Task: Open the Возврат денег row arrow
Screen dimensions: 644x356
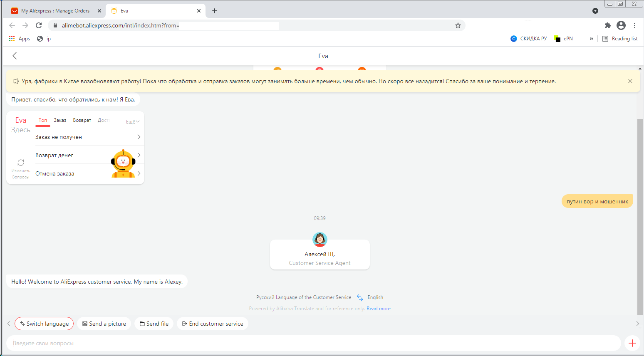Action: (x=139, y=155)
